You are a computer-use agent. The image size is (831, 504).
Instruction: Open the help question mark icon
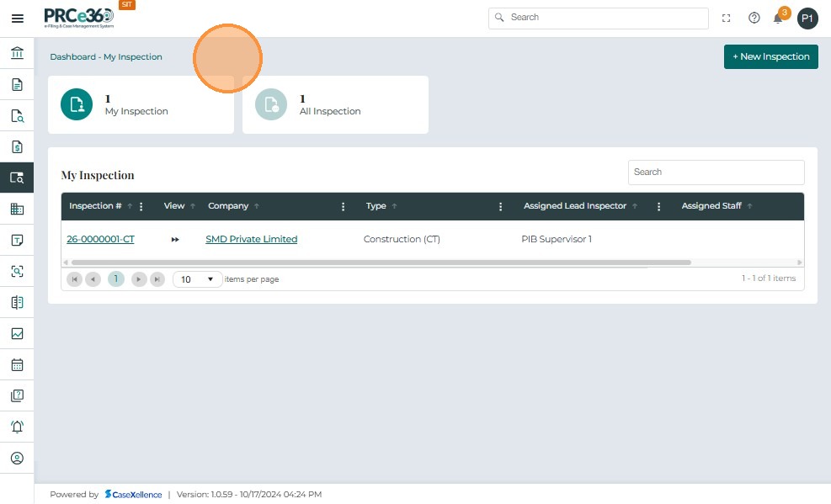pyautogui.click(x=754, y=19)
